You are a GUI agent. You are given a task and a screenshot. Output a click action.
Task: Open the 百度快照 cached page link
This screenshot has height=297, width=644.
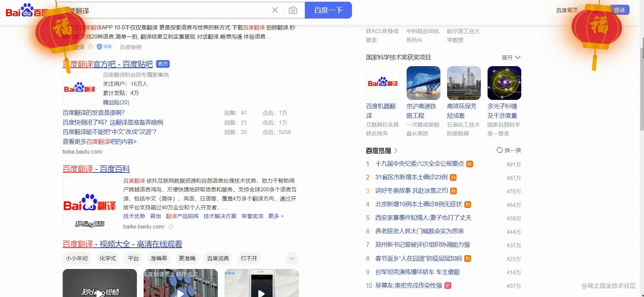(x=131, y=47)
